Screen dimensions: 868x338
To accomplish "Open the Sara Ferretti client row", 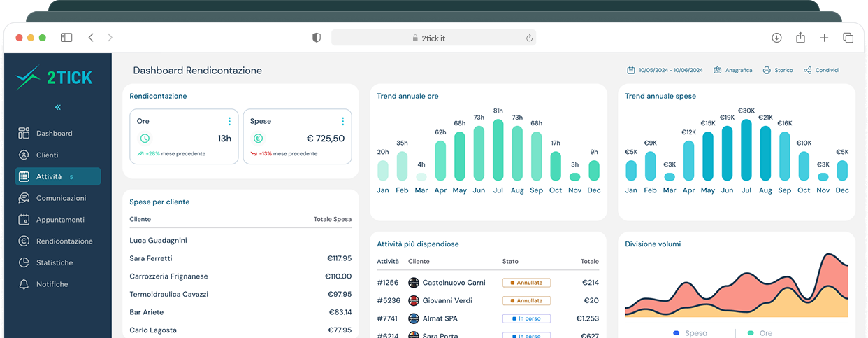I will click(240, 258).
